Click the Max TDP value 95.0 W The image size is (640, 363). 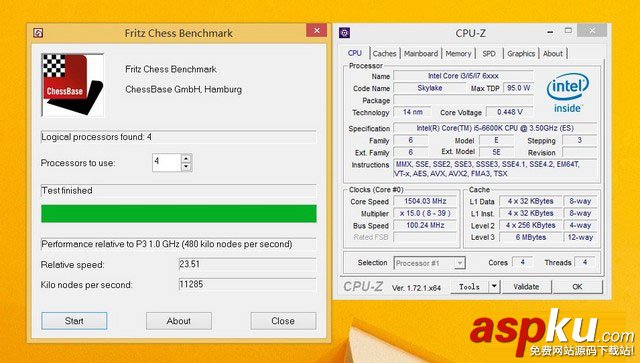[x=518, y=88]
